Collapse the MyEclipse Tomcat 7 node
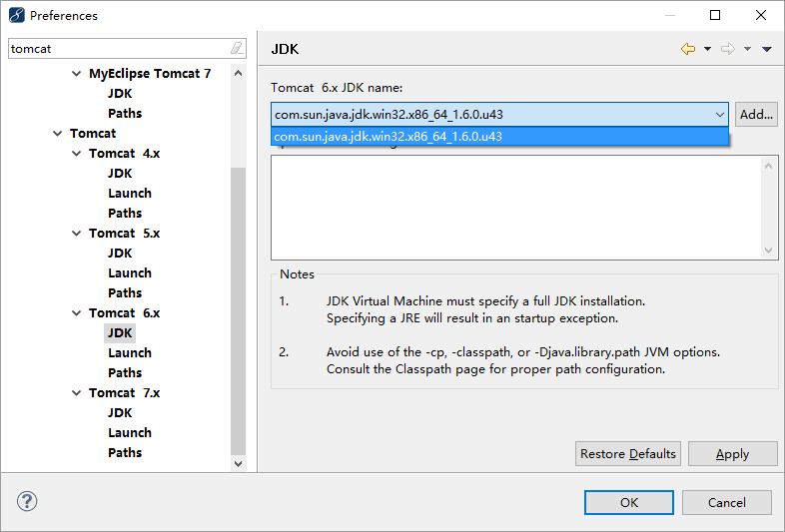785x532 pixels. (77, 74)
